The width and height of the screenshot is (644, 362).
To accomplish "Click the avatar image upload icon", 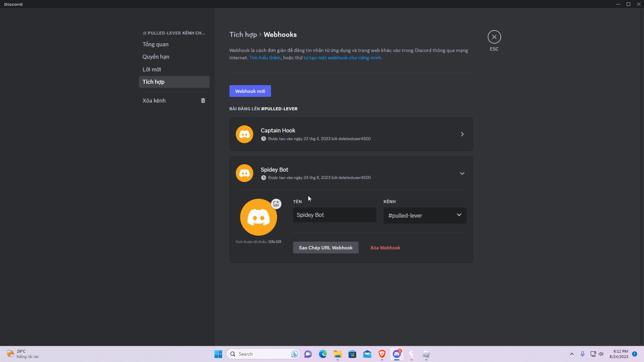I will click(276, 203).
